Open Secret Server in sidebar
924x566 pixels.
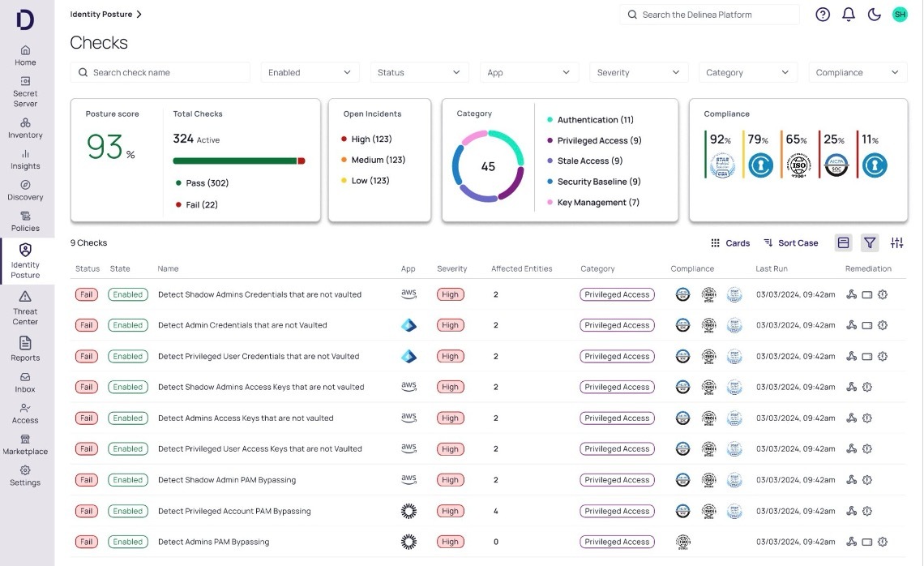[x=25, y=91]
